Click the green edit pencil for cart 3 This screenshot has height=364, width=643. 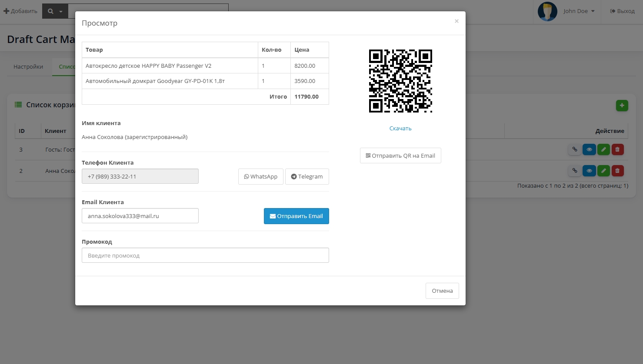click(x=603, y=149)
